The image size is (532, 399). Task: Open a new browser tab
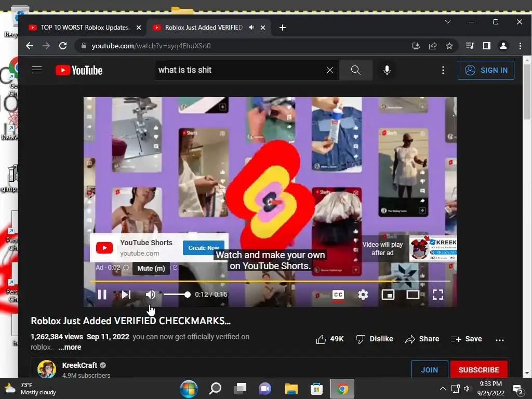tap(282, 28)
